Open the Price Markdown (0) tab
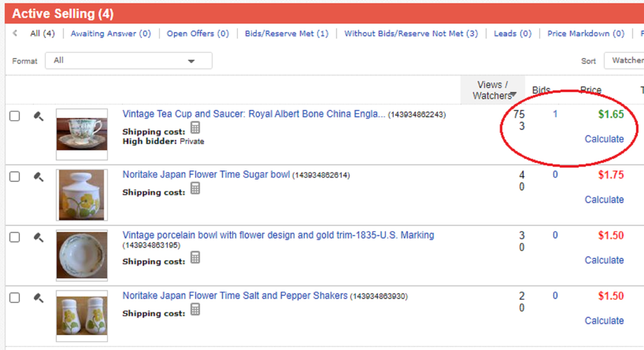This screenshot has width=644, height=350. 586,33
